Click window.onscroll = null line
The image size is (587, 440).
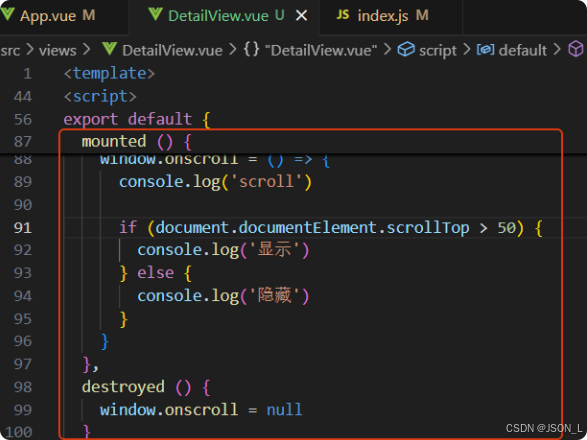click(201, 410)
